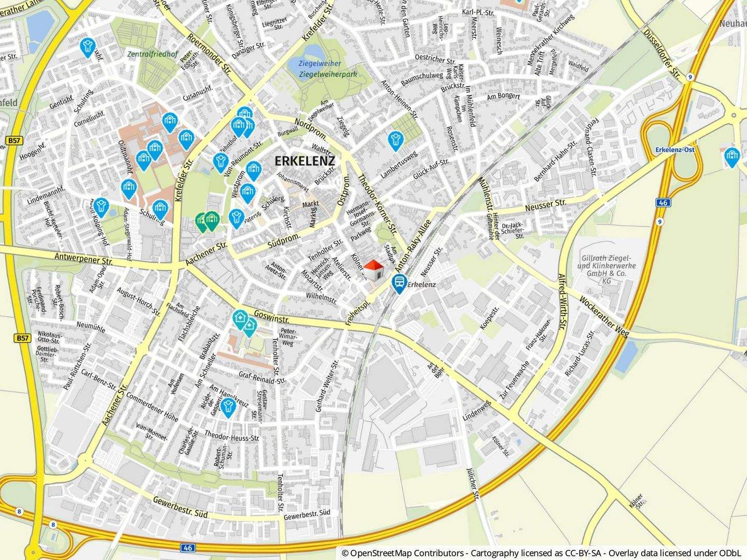Screen dimensions: 747x560
Task: Select the Erkelenz train station marker
Action: [x=399, y=283]
